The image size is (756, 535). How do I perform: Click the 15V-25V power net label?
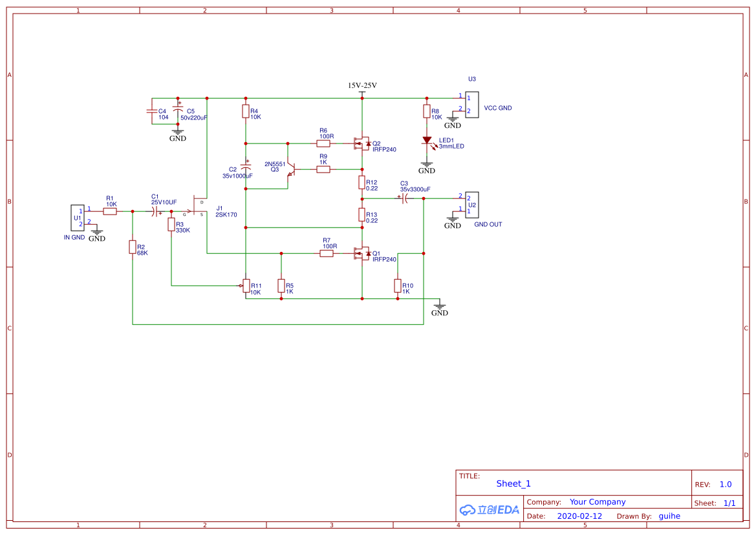(362, 86)
